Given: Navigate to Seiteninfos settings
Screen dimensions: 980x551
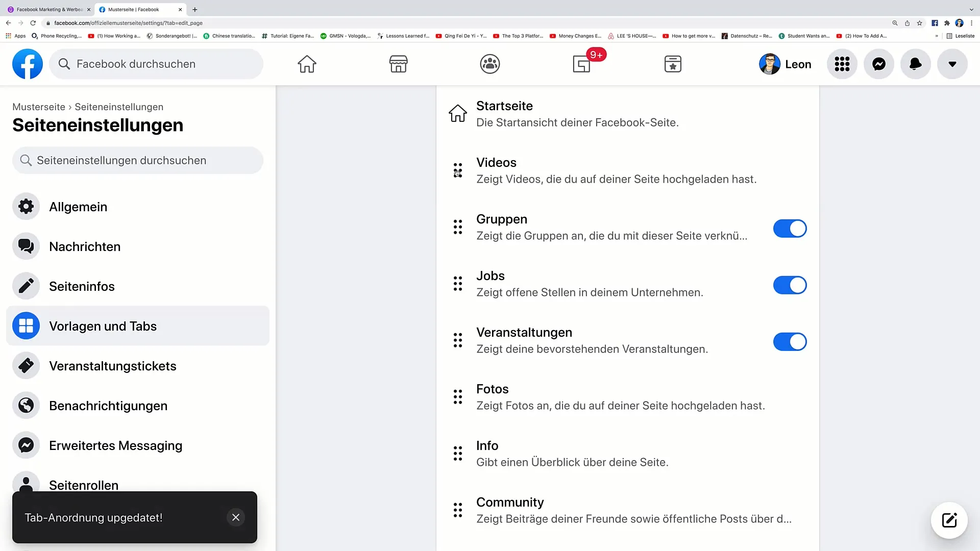Looking at the screenshot, I should [x=82, y=286].
